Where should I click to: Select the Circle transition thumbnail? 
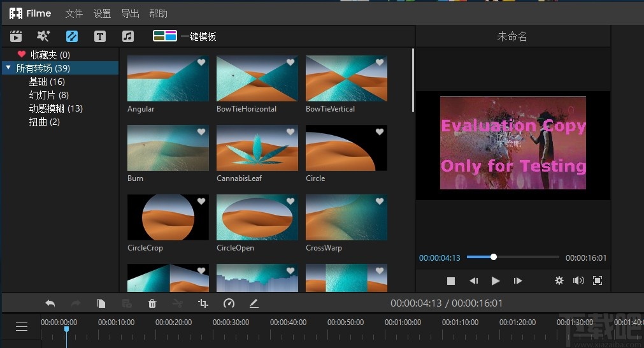point(347,148)
